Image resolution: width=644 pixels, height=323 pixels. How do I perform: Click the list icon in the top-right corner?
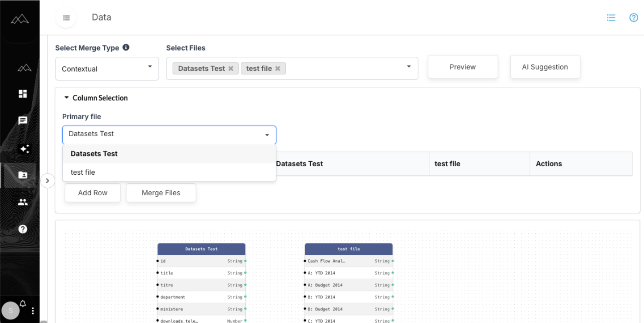coord(610,17)
